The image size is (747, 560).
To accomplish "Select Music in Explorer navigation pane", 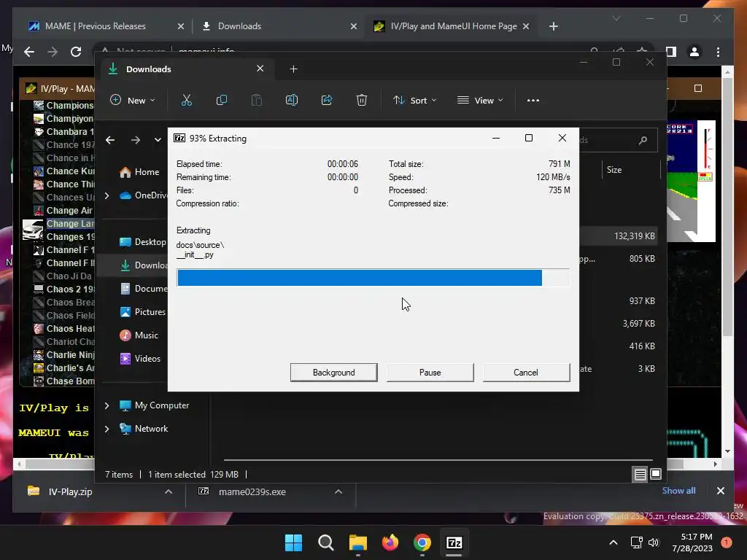I will click(139, 335).
